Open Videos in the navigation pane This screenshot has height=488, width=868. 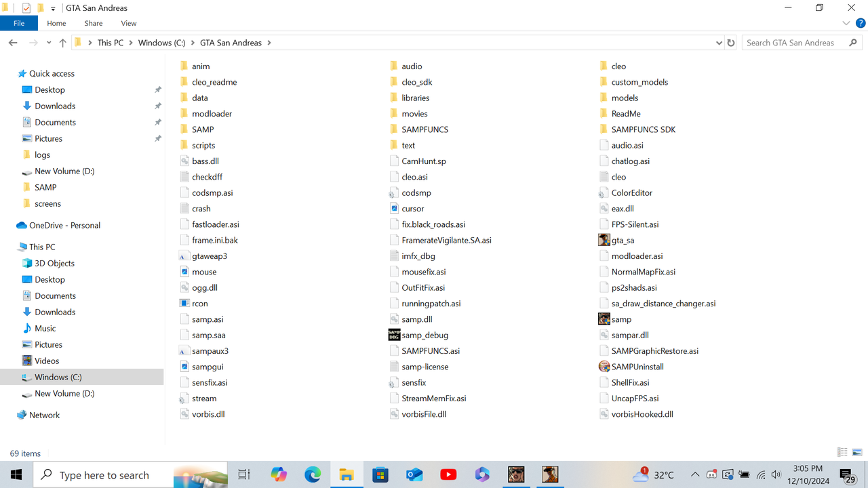(x=47, y=361)
